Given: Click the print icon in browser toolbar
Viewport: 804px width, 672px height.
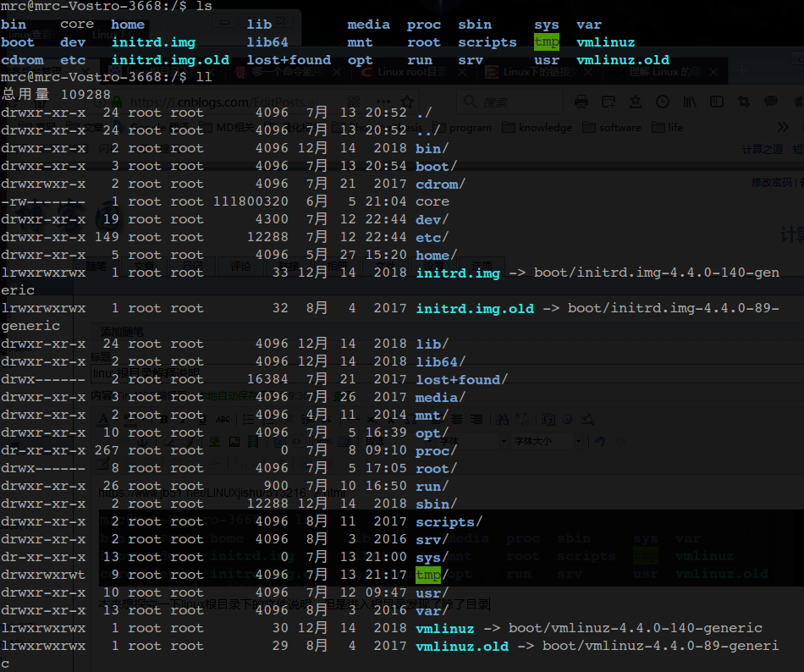Looking at the screenshot, I should tap(581, 102).
